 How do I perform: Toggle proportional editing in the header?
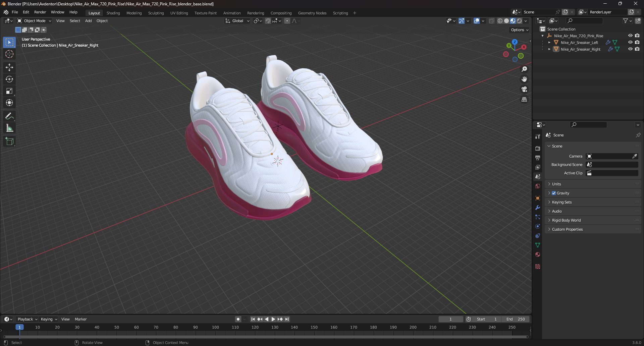coord(287,21)
